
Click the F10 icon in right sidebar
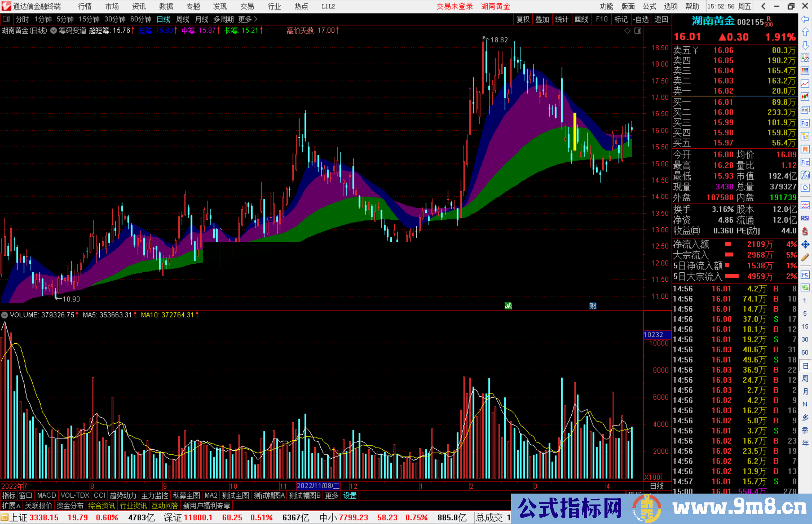805,123
